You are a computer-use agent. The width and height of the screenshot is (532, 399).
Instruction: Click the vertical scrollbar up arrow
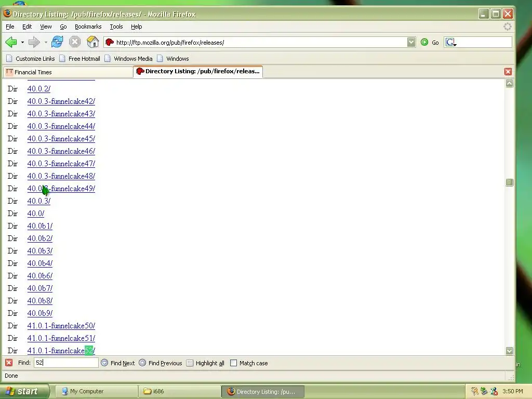pos(509,84)
